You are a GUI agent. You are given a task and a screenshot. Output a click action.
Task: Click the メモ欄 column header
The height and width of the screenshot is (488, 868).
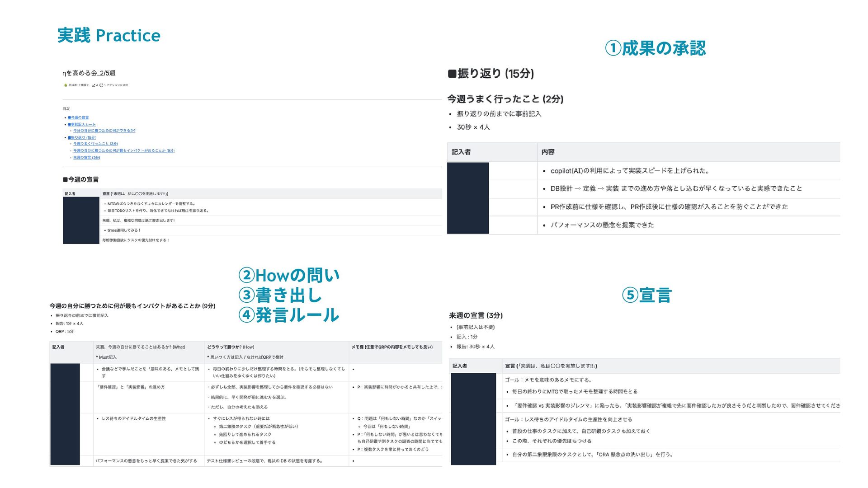tap(392, 347)
